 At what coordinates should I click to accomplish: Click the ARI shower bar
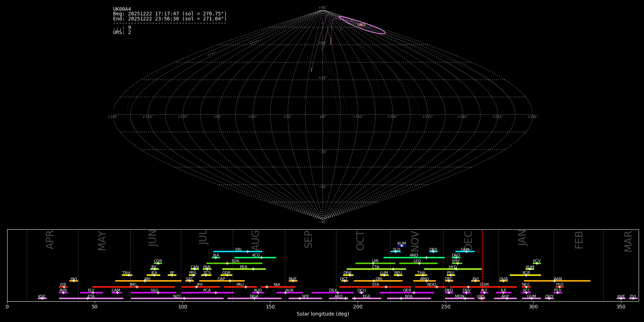click(148, 281)
